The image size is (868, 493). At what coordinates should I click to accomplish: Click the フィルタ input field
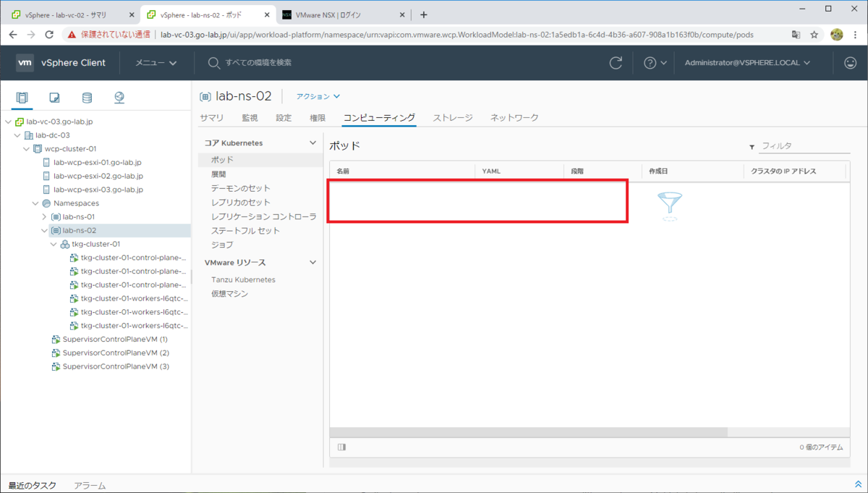[x=804, y=146]
